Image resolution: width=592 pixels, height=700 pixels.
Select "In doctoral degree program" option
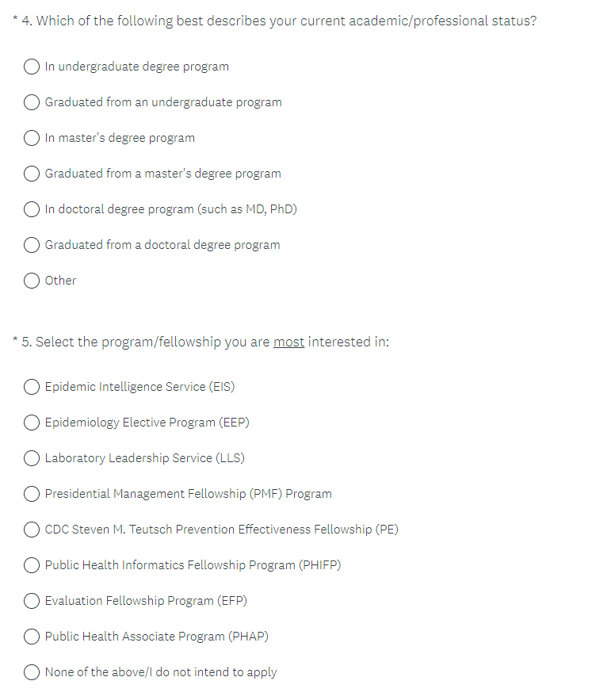(x=32, y=209)
